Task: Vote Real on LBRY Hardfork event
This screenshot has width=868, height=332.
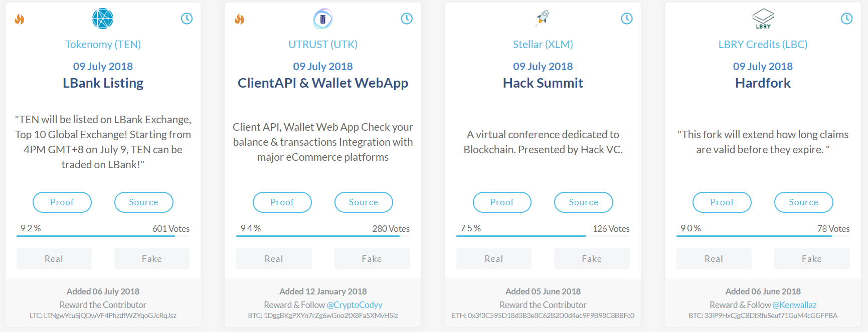Action: [x=714, y=259]
